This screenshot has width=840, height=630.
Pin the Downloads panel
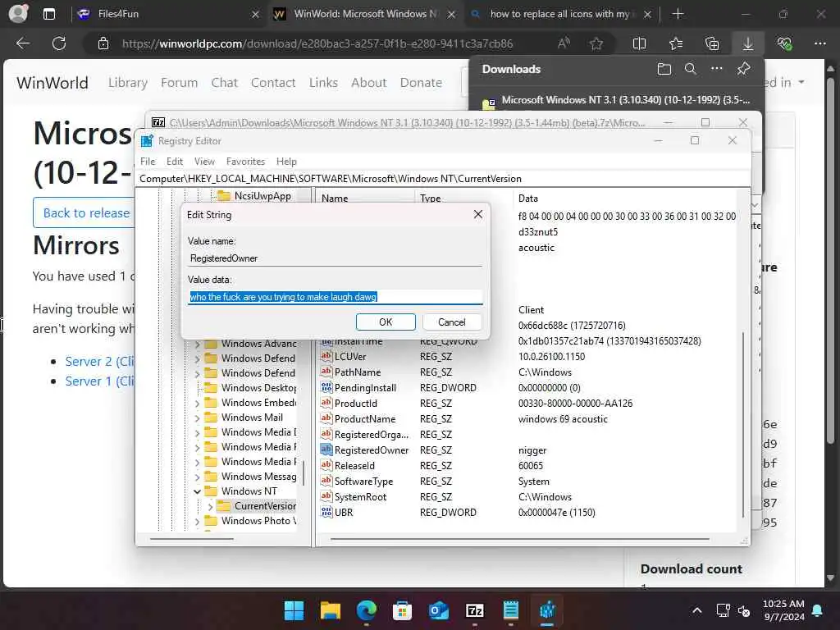tap(743, 69)
